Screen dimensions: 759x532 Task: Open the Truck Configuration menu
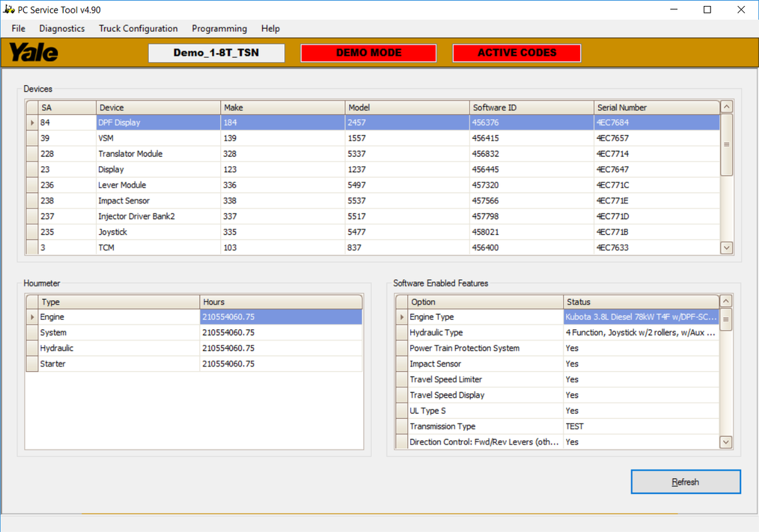(x=138, y=29)
